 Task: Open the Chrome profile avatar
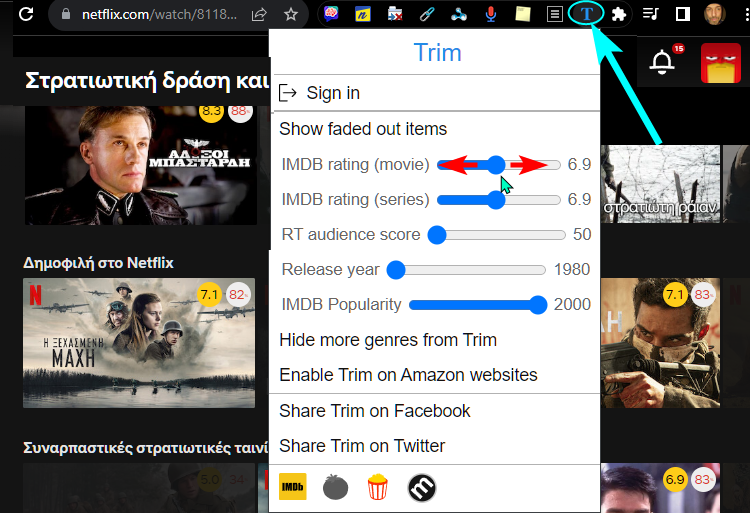pyautogui.click(x=715, y=14)
